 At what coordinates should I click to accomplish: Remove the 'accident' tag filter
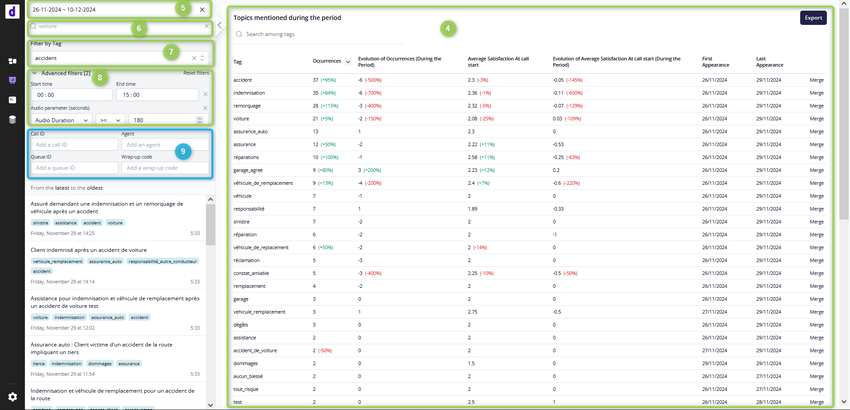194,58
